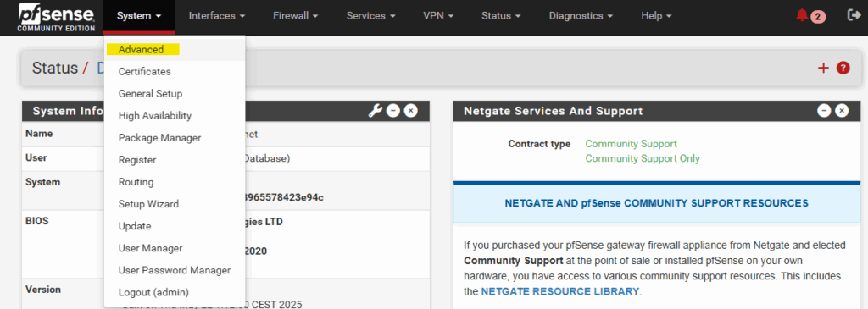The image size is (868, 309).
Task: Click the Status breadcrumb link
Action: click(55, 68)
